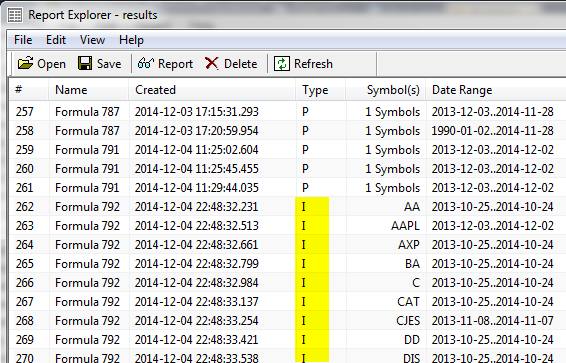Select the AAPL symbol cell

click(405, 226)
